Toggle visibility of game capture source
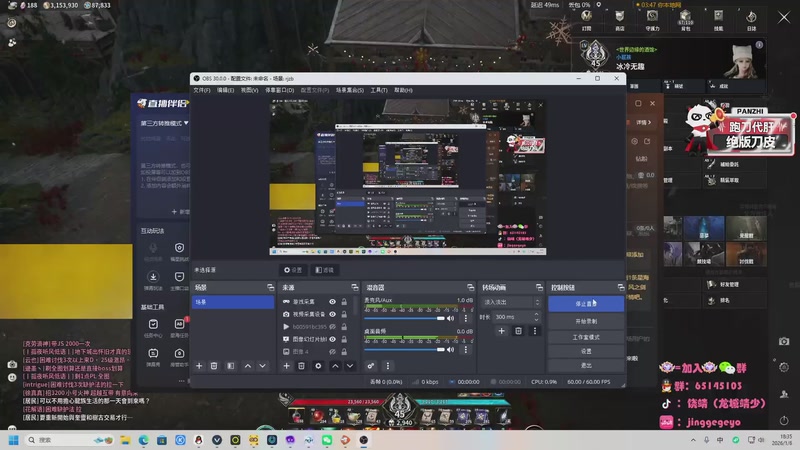This screenshot has width=800, height=450. [332, 302]
